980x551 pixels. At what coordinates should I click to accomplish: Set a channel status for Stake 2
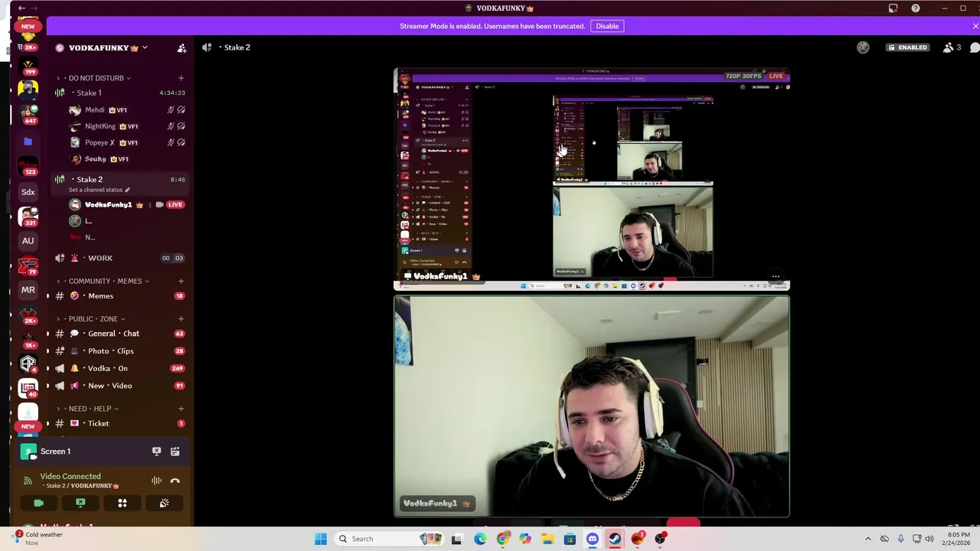click(99, 190)
